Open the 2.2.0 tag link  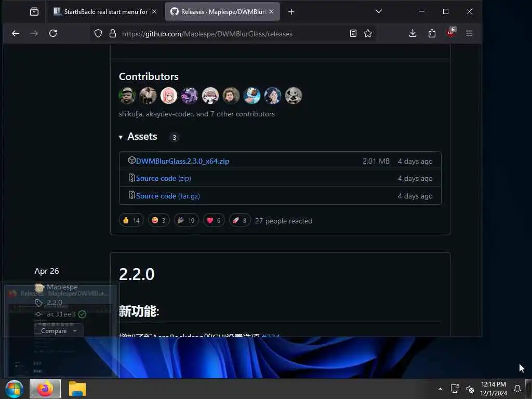tap(54, 302)
